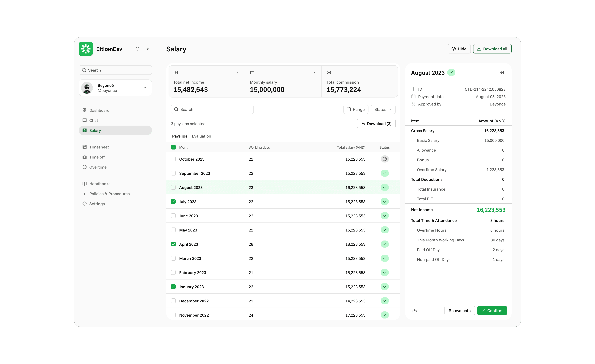Image resolution: width=595 pixels, height=364 pixels.
Task: Switch to the Evaluation tab
Action: [201, 136]
